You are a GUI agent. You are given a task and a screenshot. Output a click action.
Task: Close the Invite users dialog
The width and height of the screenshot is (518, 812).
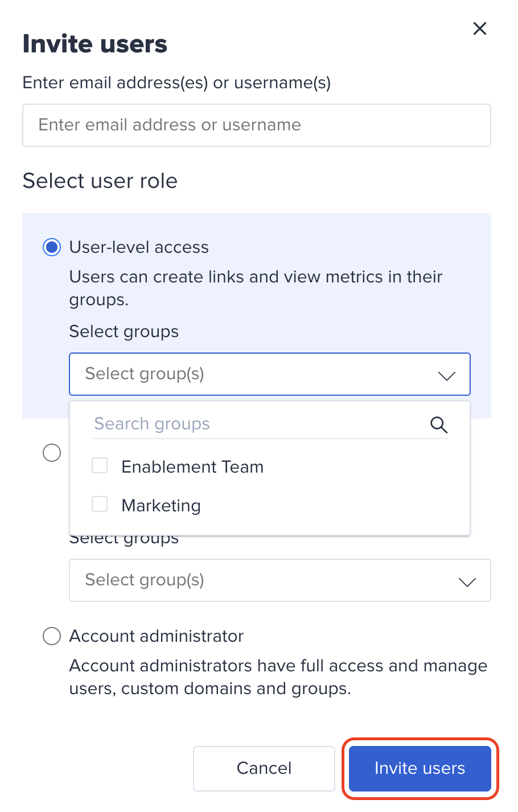(480, 28)
